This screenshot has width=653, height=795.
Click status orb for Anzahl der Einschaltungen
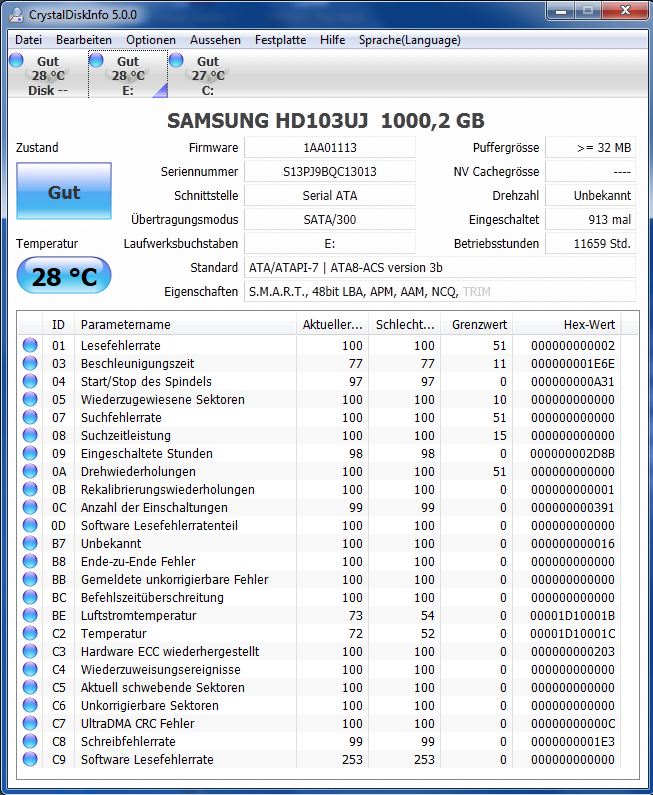click(30, 507)
